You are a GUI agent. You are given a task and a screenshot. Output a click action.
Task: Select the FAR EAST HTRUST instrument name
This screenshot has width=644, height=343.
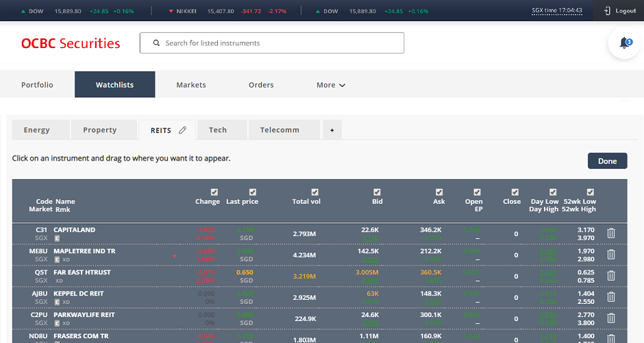click(x=82, y=272)
